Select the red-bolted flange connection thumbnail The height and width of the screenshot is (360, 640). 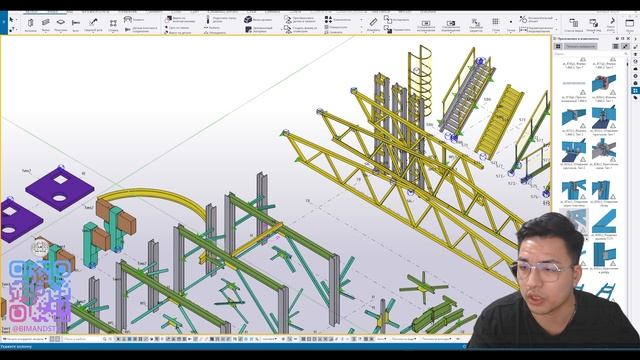click(x=604, y=84)
